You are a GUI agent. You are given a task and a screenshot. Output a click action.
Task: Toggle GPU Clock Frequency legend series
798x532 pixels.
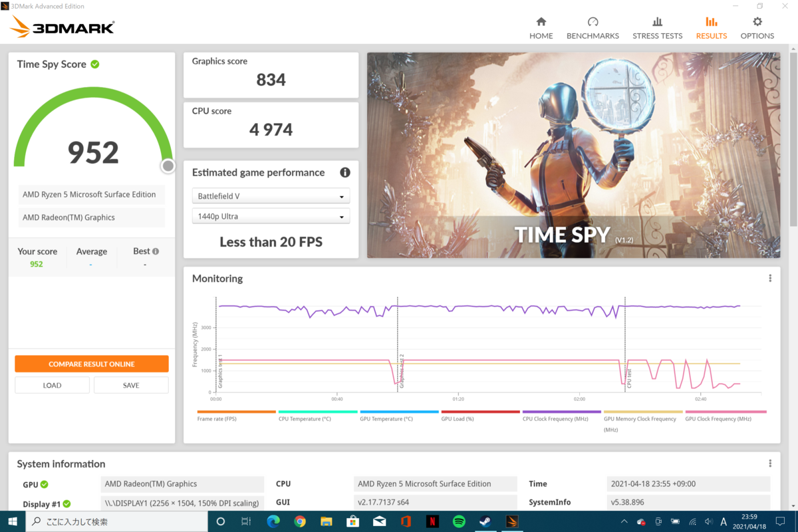[725, 416]
